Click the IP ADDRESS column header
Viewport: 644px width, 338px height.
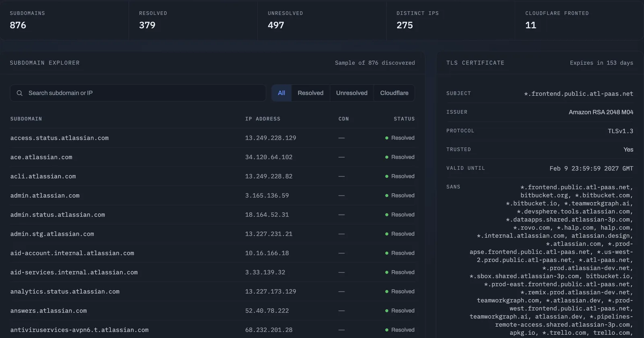(263, 119)
